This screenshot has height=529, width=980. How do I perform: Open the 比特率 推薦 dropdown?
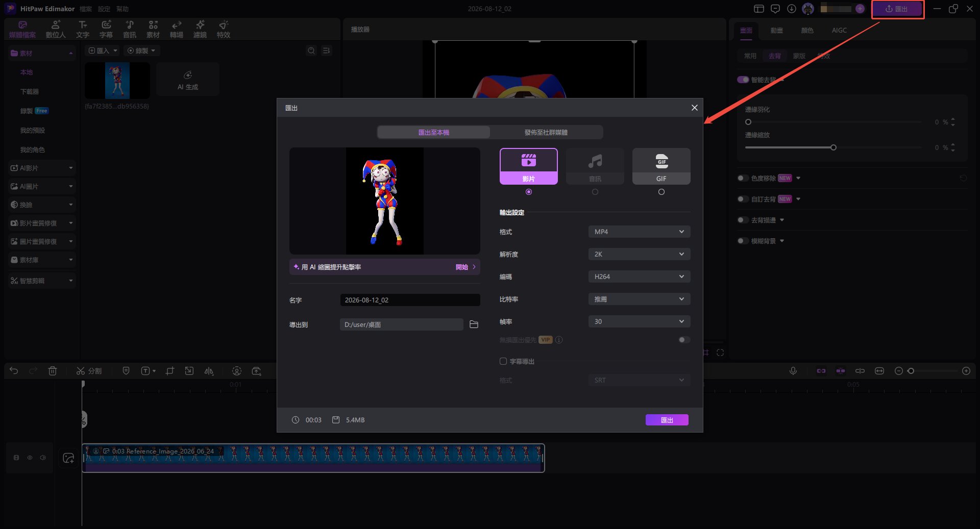[639, 299]
